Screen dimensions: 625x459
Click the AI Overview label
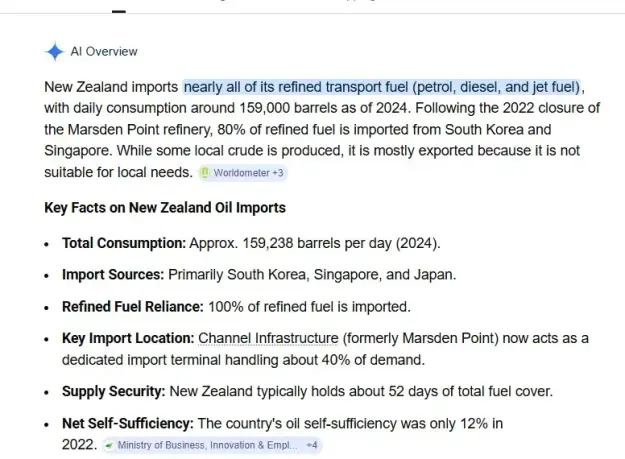104,51
